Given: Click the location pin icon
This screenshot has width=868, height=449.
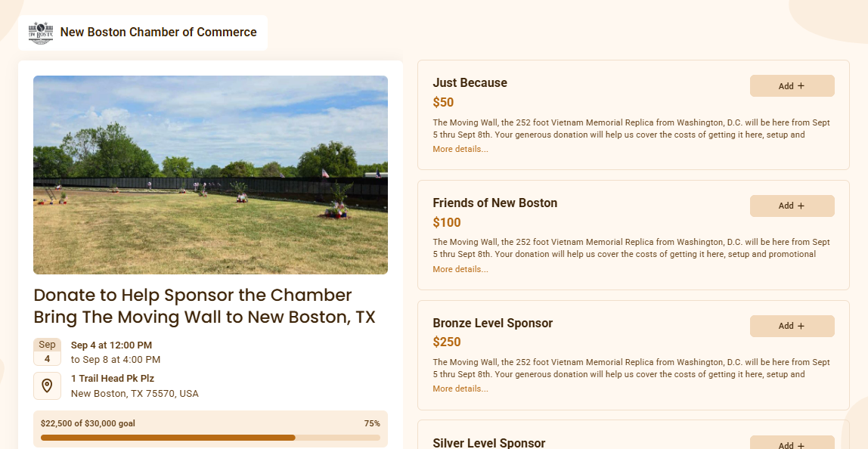Looking at the screenshot, I should point(47,386).
